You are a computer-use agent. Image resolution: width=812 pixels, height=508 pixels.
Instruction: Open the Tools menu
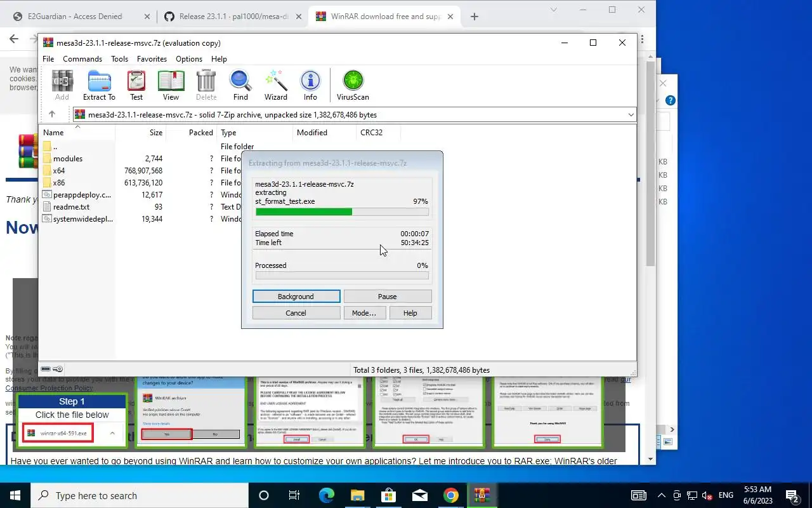[119, 58]
